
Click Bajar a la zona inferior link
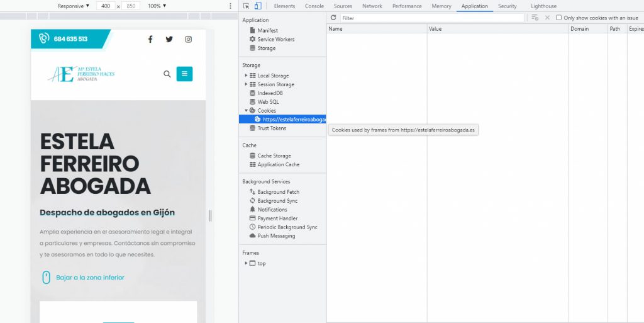(90, 278)
